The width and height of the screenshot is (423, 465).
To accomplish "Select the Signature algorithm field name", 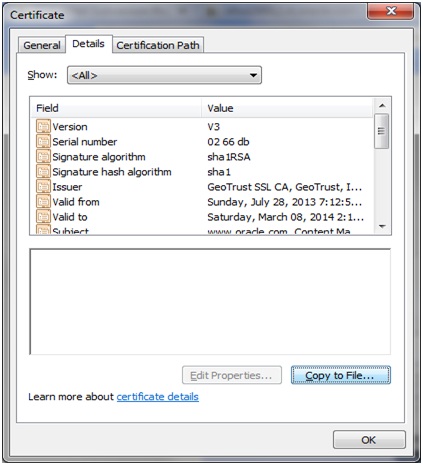I will click(99, 157).
